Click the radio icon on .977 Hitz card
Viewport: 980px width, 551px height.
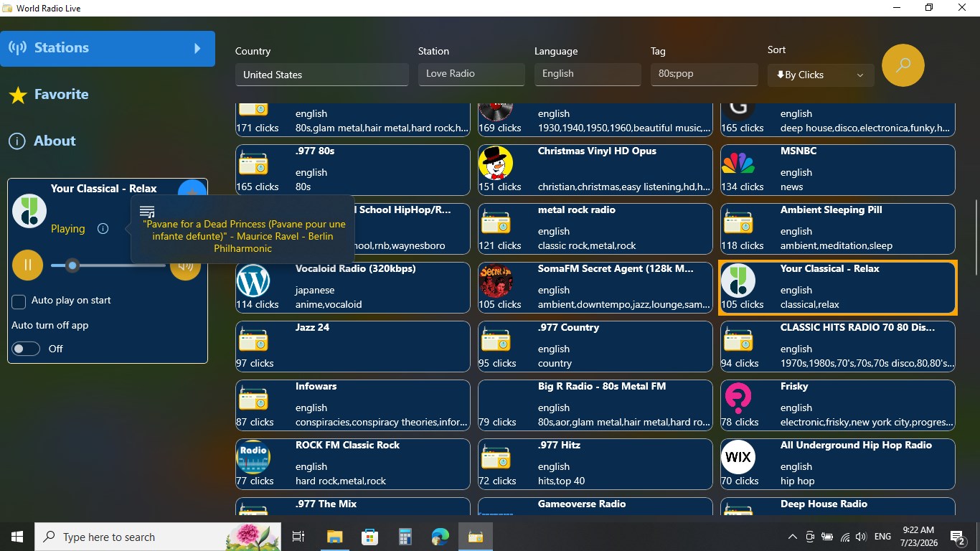click(x=496, y=458)
